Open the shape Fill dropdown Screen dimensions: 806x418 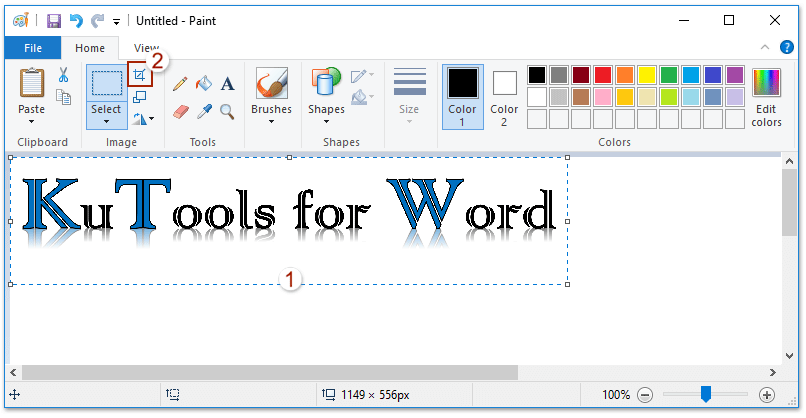click(362, 97)
